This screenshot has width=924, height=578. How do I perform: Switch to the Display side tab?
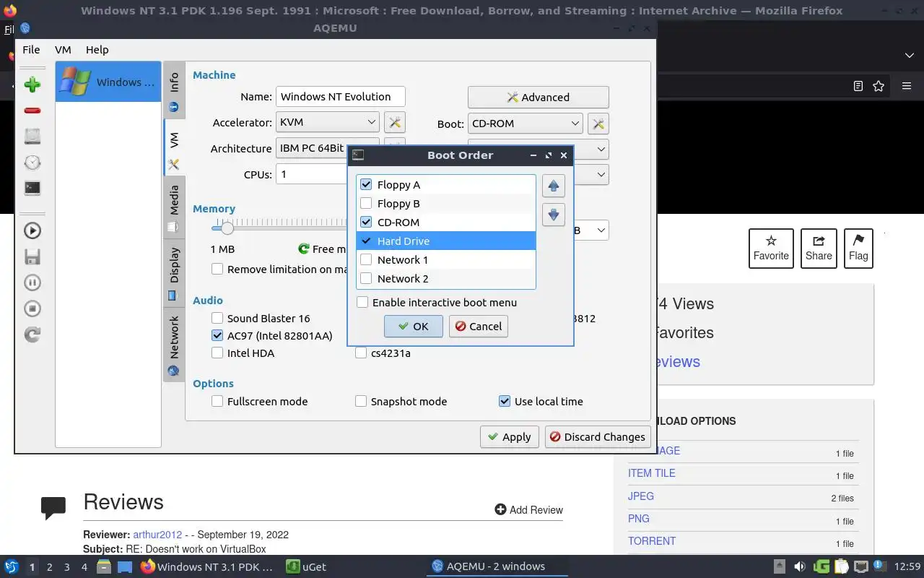click(x=174, y=272)
